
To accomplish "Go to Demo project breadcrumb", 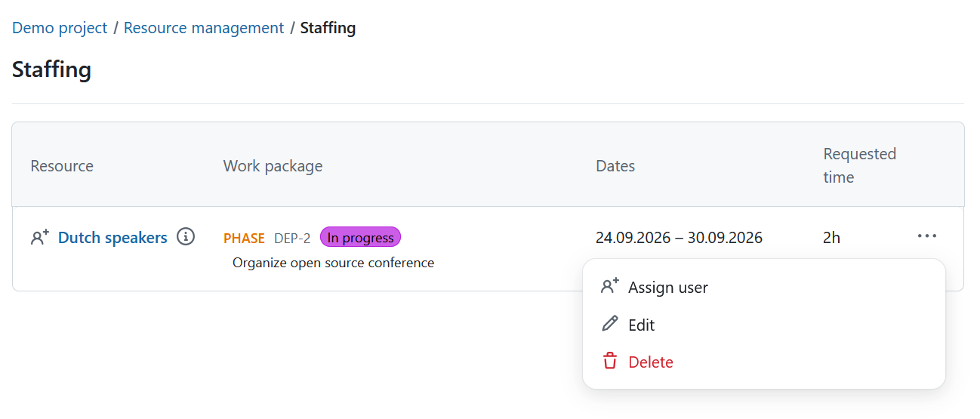I will point(60,28).
